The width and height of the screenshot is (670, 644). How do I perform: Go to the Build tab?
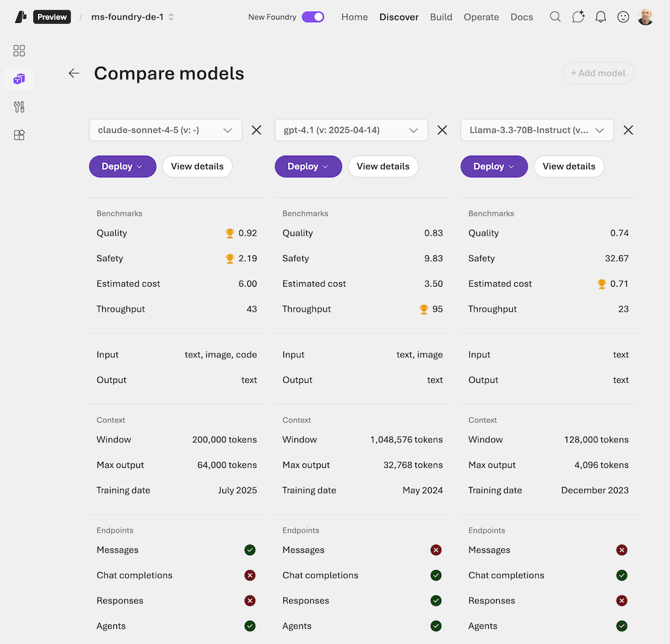[441, 17]
